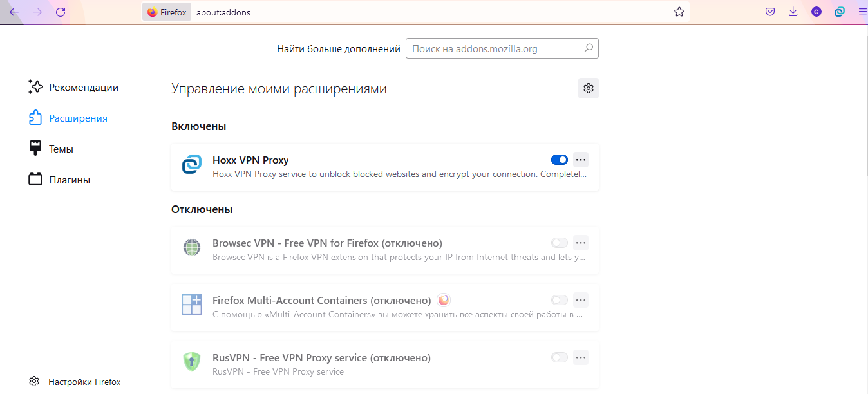Screen dimensions: 868x394
Task: Switch to Рекомендации section
Action: pos(73,87)
